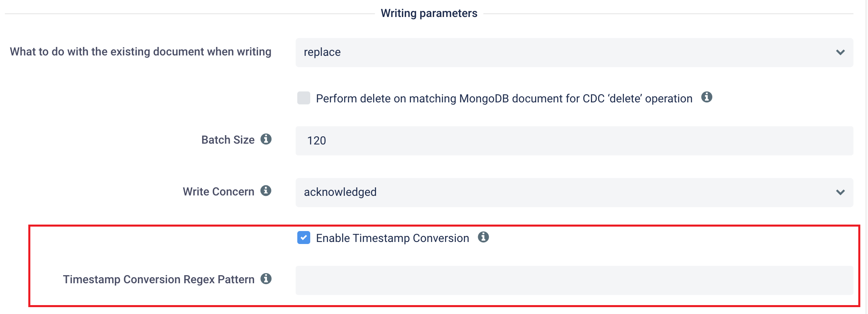Select the acknowledged Write Concern combo box
The width and height of the screenshot is (868, 314).
point(574,193)
